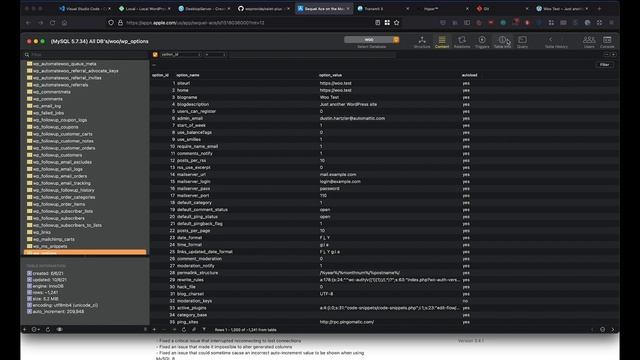Viewport: 640px width, 360px height.
Task: Open the filter operator dropdown
Action: click(x=215, y=54)
